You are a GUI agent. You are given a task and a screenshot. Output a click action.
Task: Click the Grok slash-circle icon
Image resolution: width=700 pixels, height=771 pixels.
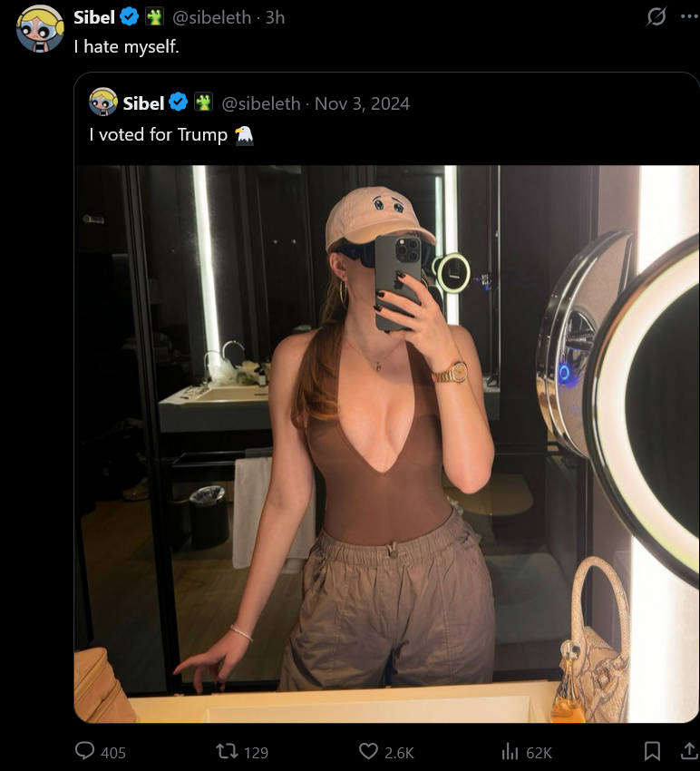[656, 17]
